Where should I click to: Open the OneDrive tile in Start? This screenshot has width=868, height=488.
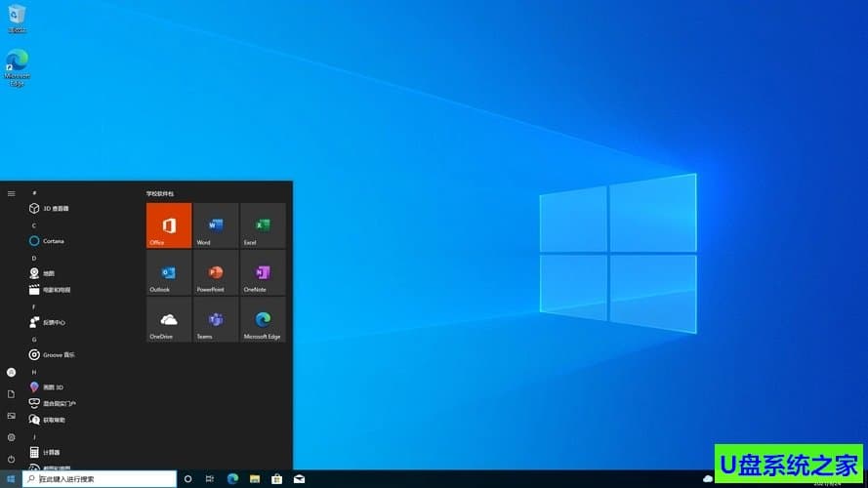point(169,319)
